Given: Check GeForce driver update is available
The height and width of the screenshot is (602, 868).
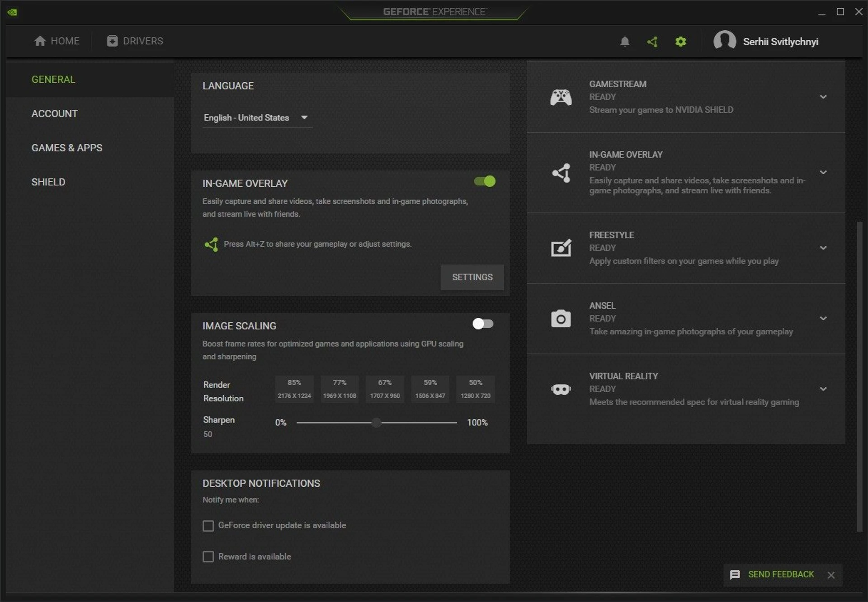Looking at the screenshot, I should pos(208,526).
